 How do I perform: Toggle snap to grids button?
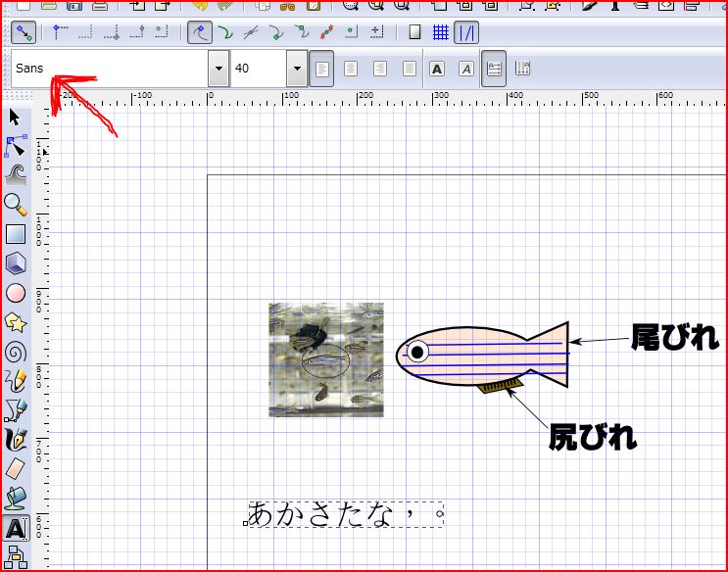(441, 32)
